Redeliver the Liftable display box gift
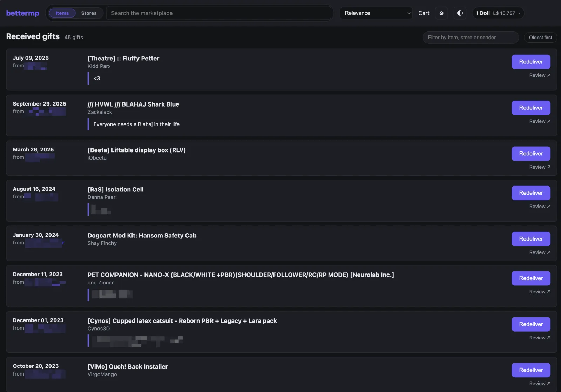The height and width of the screenshot is (392, 561). click(x=531, y=154)
